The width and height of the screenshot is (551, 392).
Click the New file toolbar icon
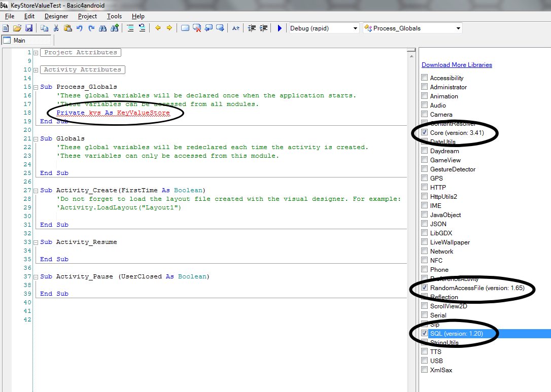[6, 28]
